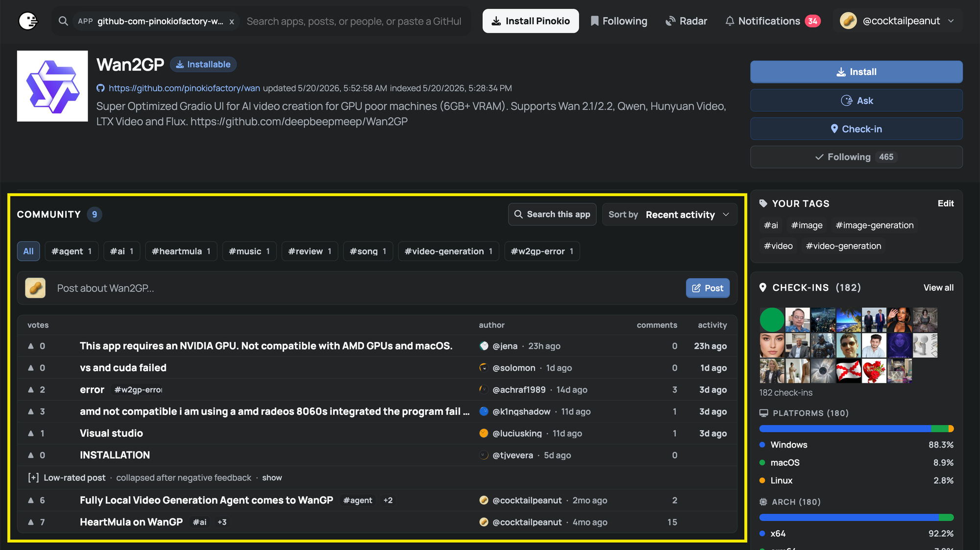
Task: Open Following in top navigation
Action: pos(618,21)
